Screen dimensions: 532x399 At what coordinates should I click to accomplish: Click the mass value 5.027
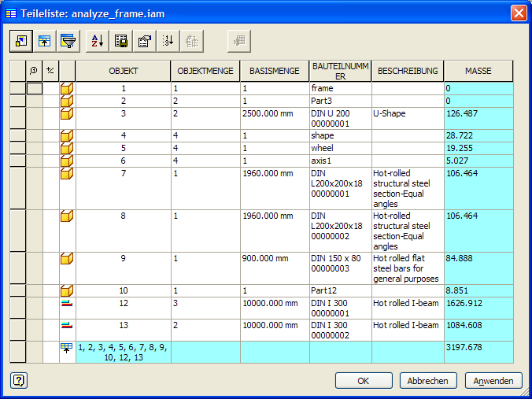point(478,161)
